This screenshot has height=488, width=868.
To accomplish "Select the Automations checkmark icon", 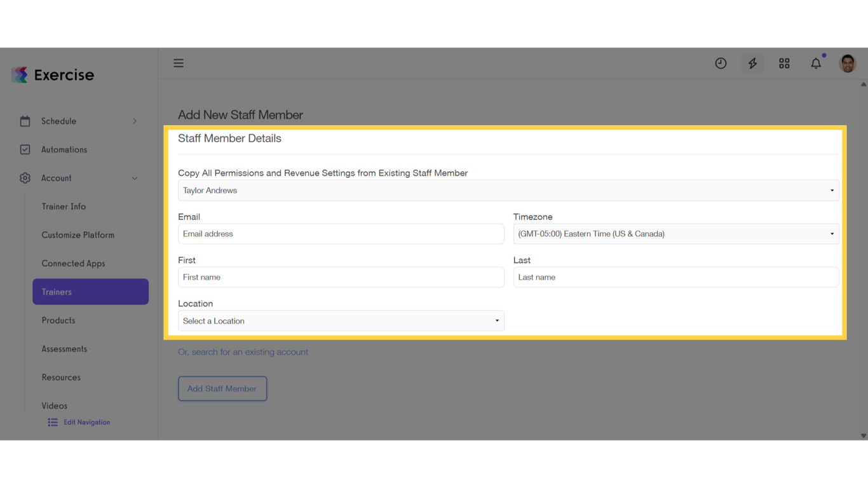I will click(x=25, y=149).
